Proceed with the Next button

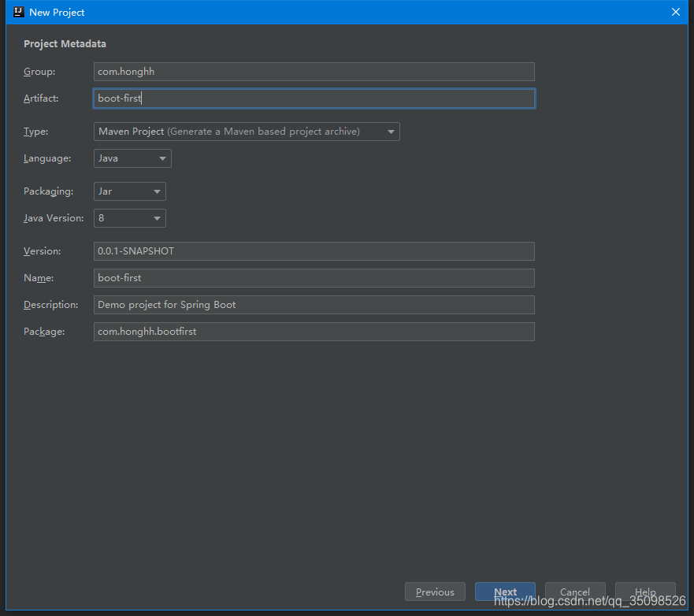coord(505,592)
